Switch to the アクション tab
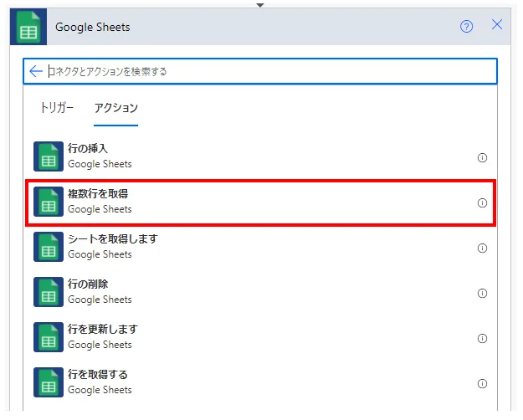Viewport: 523px width, 420px height. [x=115, y=108]
